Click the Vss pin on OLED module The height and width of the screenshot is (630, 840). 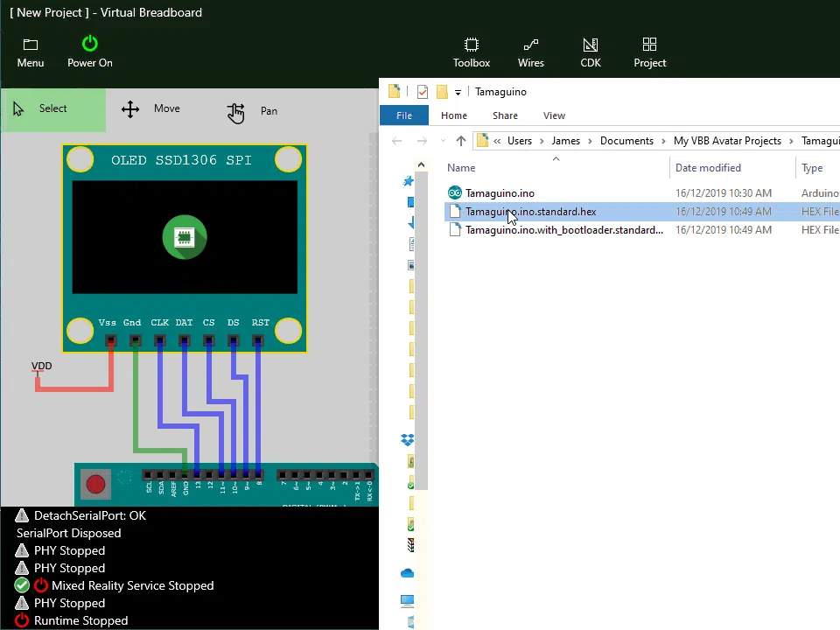tap(111, 339)
